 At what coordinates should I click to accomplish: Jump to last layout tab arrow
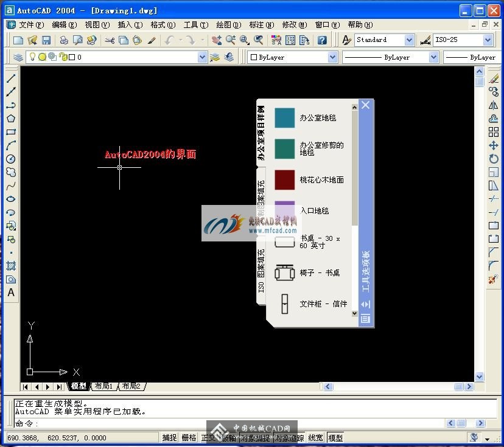tap(59, 387)
